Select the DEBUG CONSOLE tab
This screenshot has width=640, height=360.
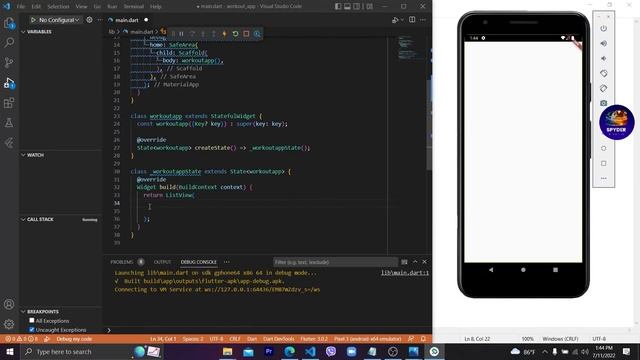[199, 262]
